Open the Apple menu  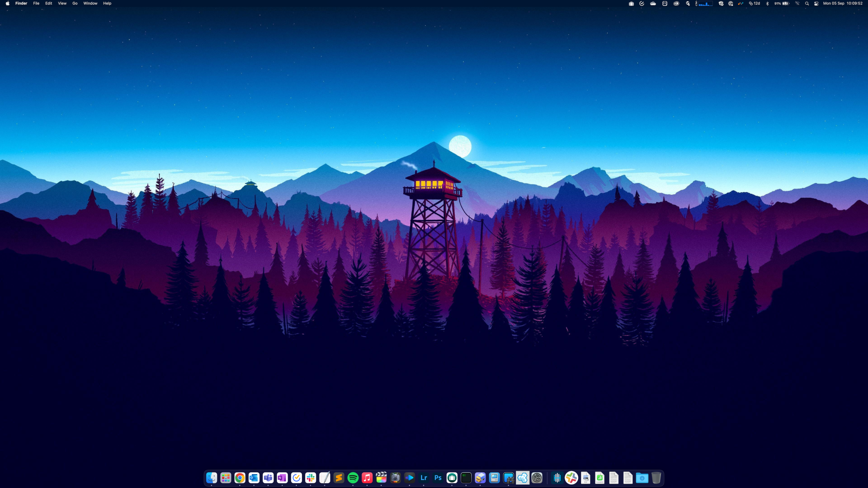pos(7,3)
